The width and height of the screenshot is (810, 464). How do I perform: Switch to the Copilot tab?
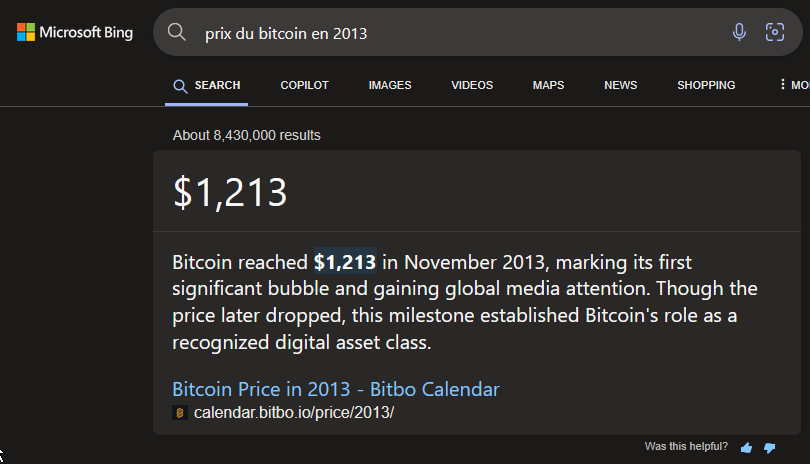pos(304,85)
